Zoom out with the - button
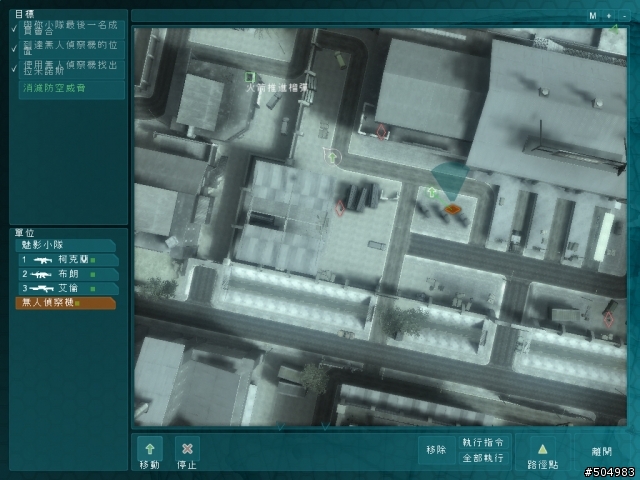The image size is (640, 480). [624, 16]
